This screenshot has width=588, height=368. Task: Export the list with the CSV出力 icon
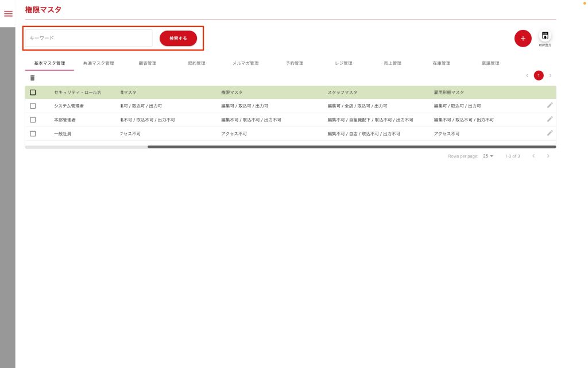545,37
